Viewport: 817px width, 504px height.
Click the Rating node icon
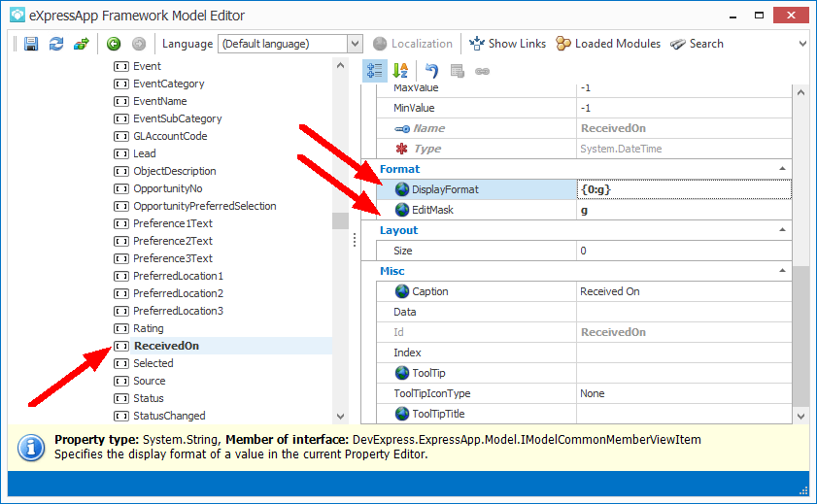pyautogui.click(x=121, y=328)
